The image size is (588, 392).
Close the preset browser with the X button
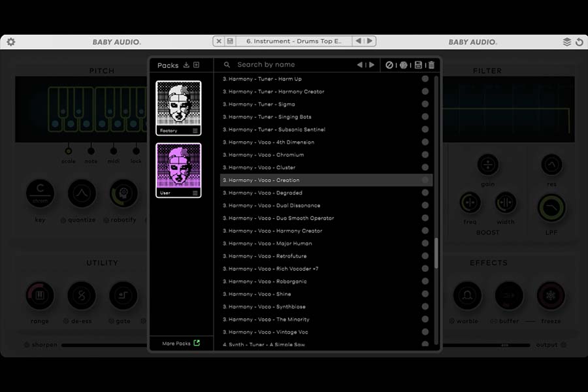(219, 41)
